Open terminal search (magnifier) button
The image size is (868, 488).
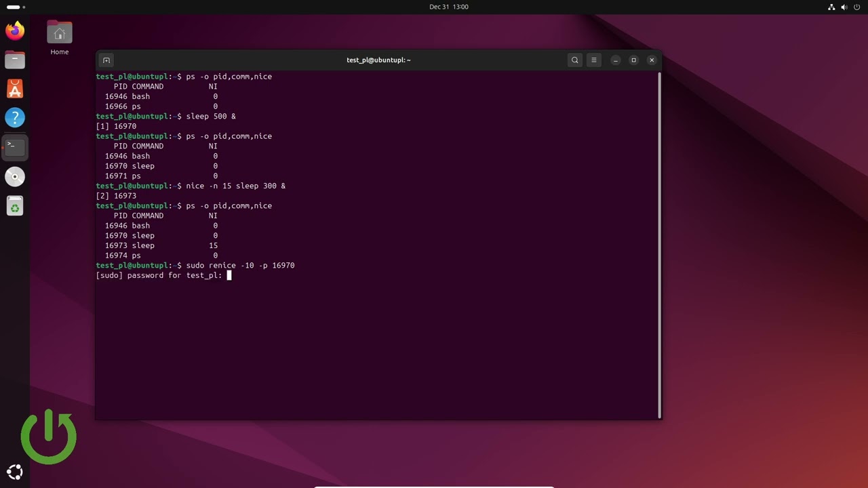(x=575, y=60)
